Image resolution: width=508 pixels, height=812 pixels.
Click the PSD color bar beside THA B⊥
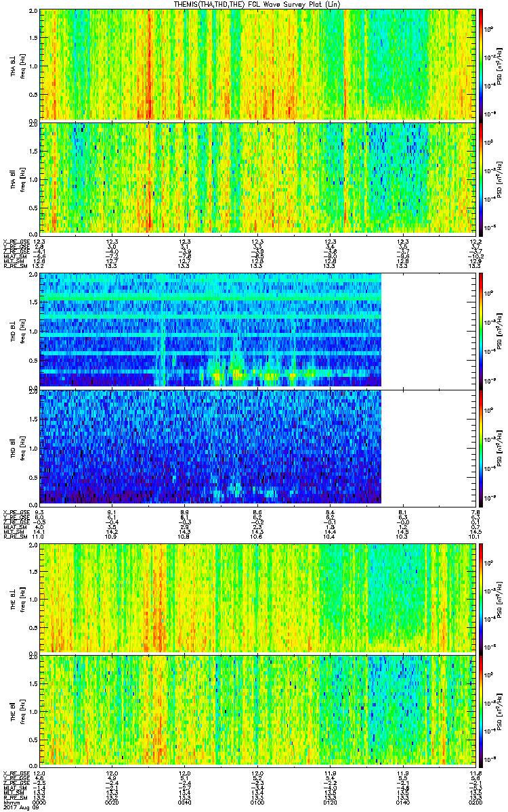click(482, 64)
